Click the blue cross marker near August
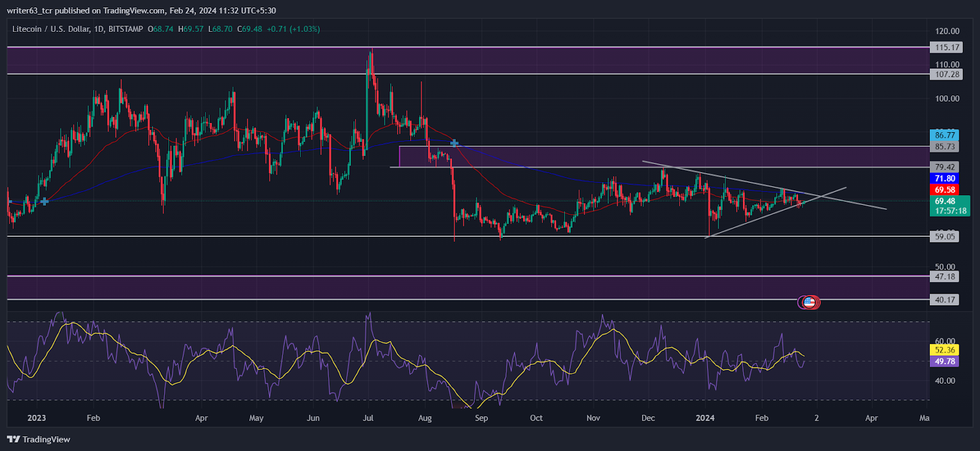Image resolution: width=980 pixels, height=451 pixels. (454, 143)
